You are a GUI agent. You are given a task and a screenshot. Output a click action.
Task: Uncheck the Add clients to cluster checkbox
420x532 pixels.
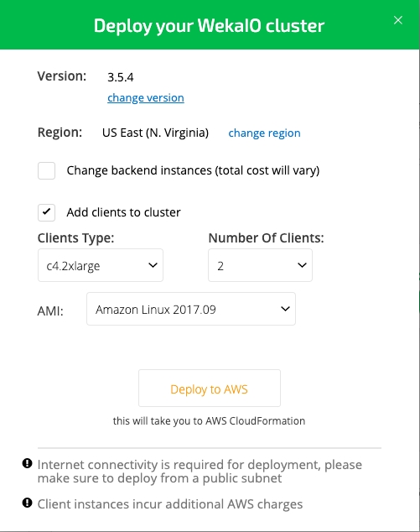coord(46,212)
